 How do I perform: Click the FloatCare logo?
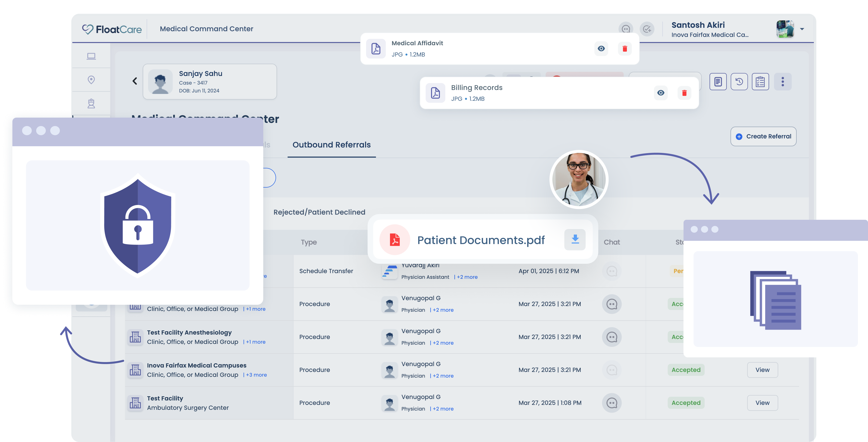click(112, 29)
